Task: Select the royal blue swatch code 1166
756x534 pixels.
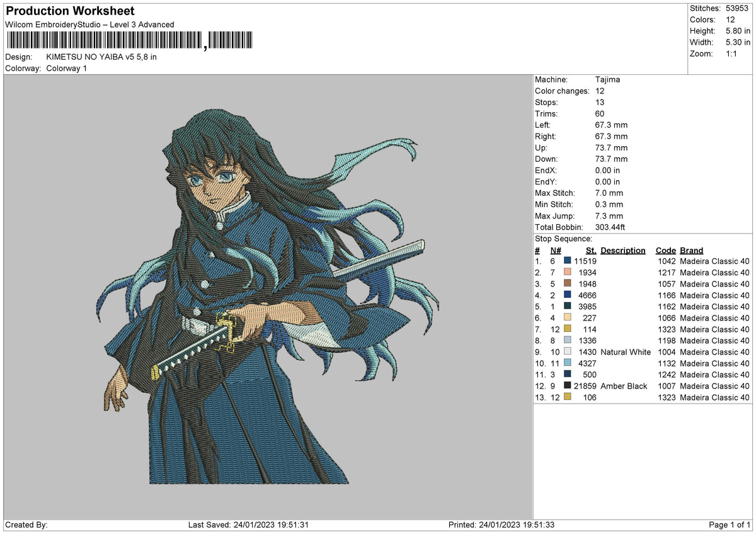Action: coord(568,295)
